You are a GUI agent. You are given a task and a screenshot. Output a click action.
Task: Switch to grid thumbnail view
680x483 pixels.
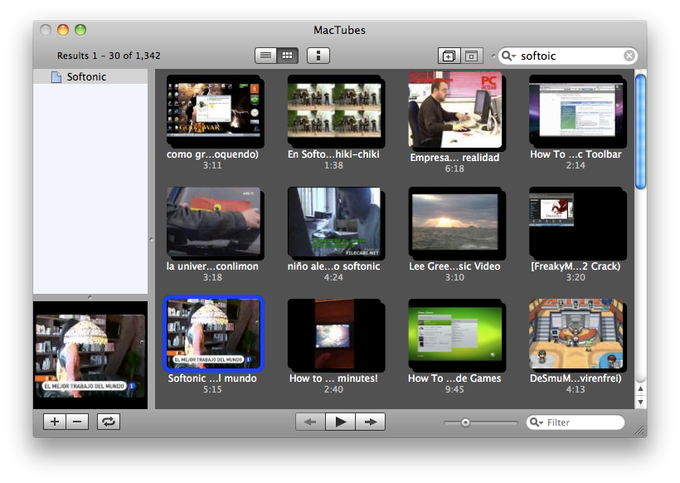click(287, 55)
